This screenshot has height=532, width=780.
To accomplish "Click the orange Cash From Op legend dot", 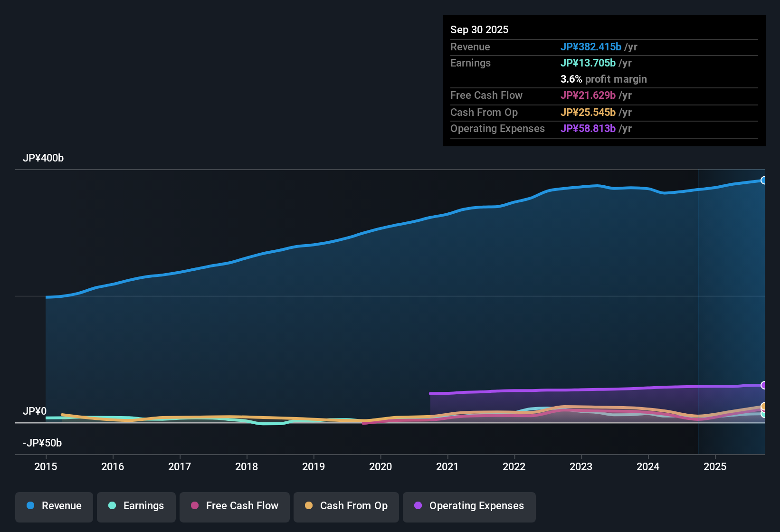I will pos(309,506).
